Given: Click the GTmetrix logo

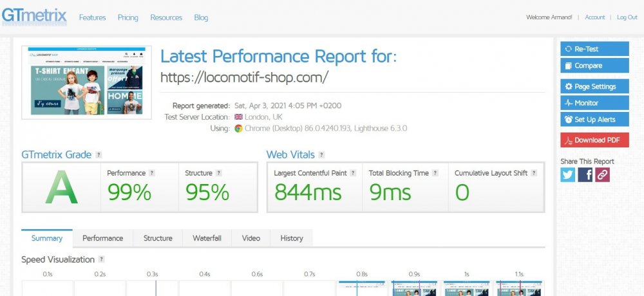Looking at the screenshot, I should click(x=34, y=15).
